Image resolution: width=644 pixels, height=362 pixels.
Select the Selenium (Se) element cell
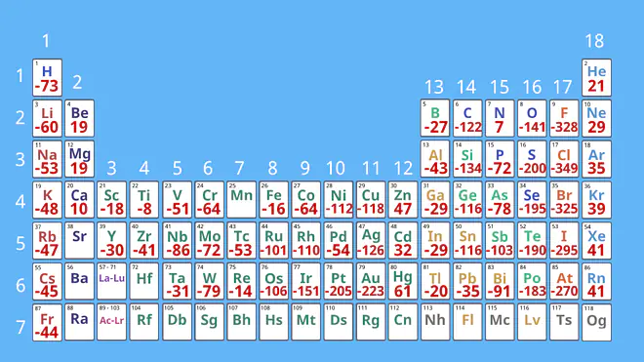click(x=532, y=200)
